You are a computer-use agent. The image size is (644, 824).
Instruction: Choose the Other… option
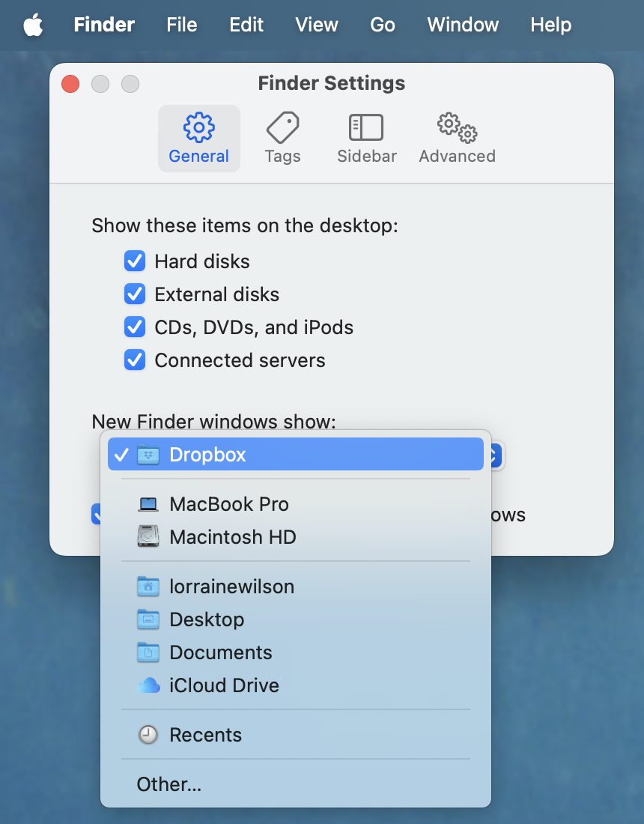point(296,784)
